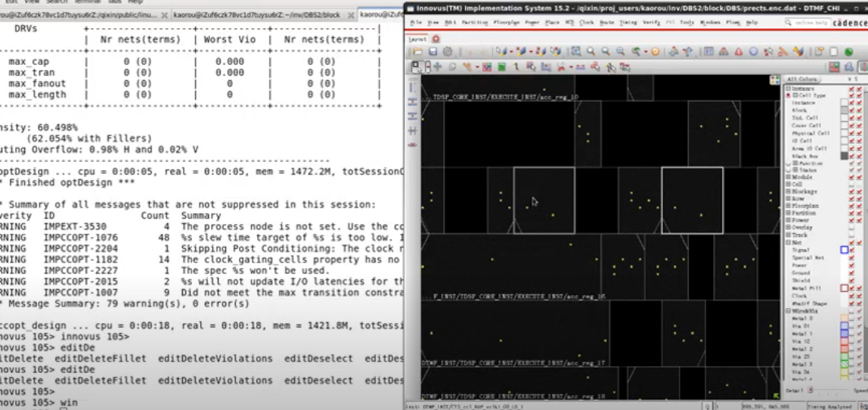This screenshot has width=868, height=410.
Task: Click the Open design folder icon
Action: pyautogui.click(x=417, y=51)
